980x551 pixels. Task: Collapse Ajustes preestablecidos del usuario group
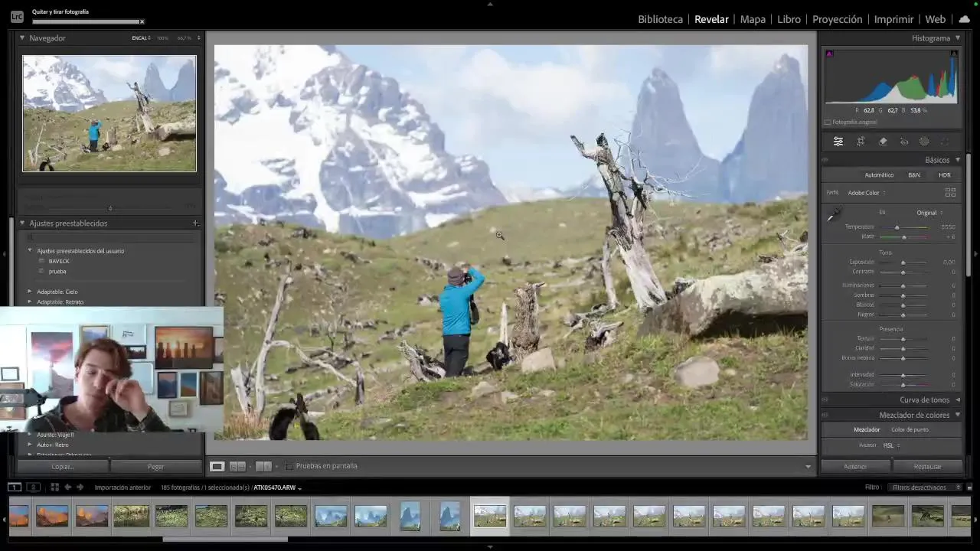click(x=30, y=251)
